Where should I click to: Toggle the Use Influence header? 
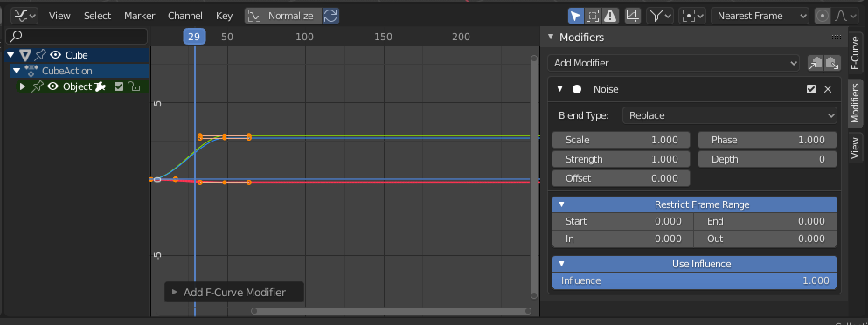click(x=694, y=264)
